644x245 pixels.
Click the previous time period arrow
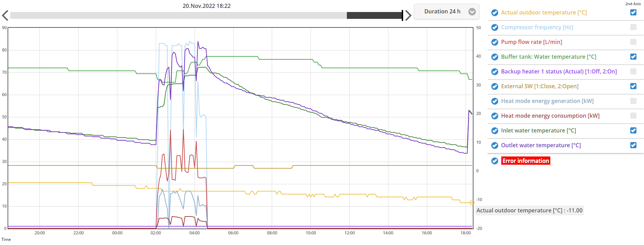(x=5, y=15)
